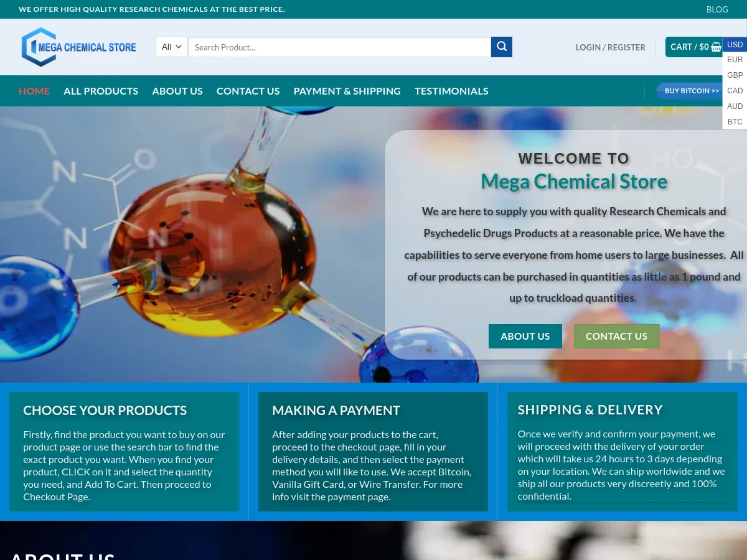Click the BUY BITCOIN button
Screen dimensions: 747x560
pos(692,91)
